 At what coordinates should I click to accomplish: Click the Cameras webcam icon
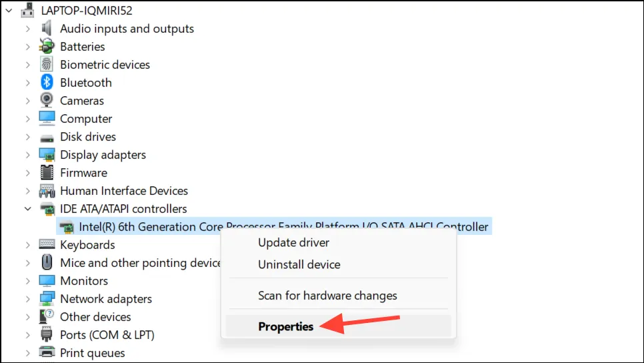click(47, 101)
